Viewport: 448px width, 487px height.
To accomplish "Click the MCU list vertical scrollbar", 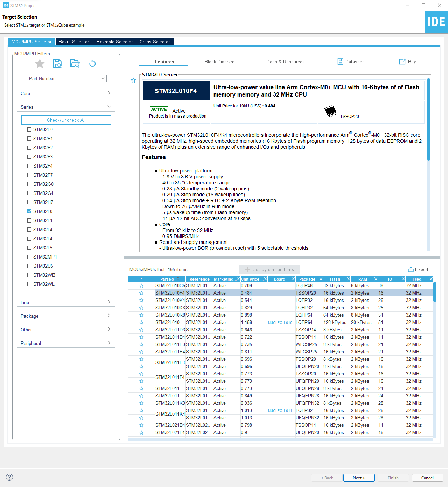I will pos(435,292).
